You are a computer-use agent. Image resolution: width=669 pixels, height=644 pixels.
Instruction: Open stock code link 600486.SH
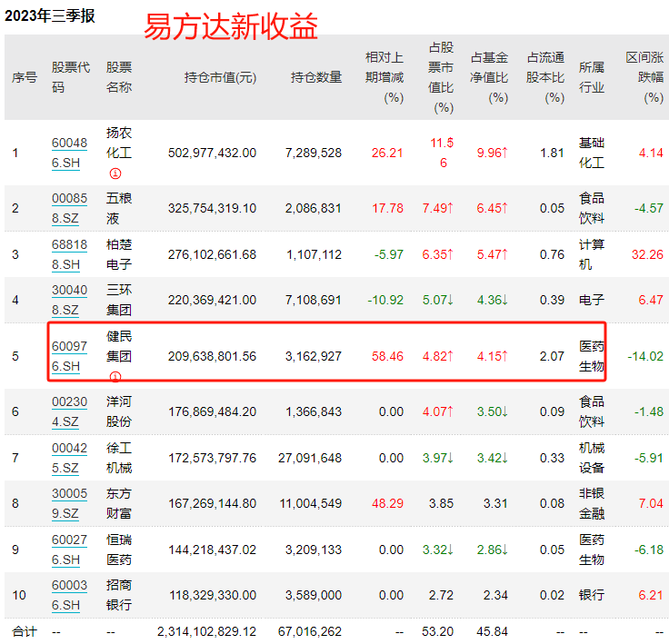(69, 154)
